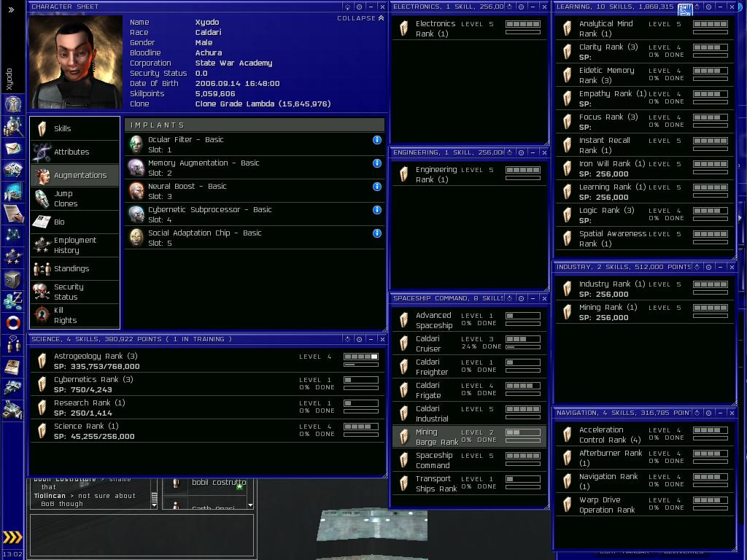The width and height of the screenshot is (747, 560).
Task: Click Clone Grade Lambda text
Action: pos(263,104)
